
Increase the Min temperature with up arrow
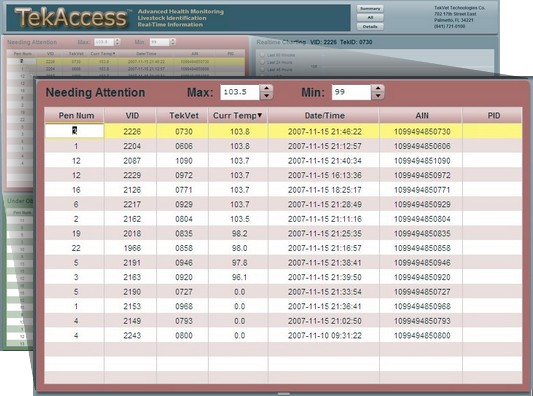point(378,88)
